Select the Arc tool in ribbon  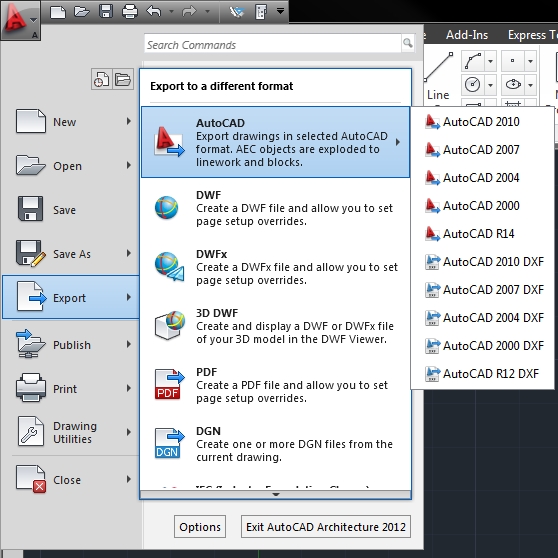[473, 61]
